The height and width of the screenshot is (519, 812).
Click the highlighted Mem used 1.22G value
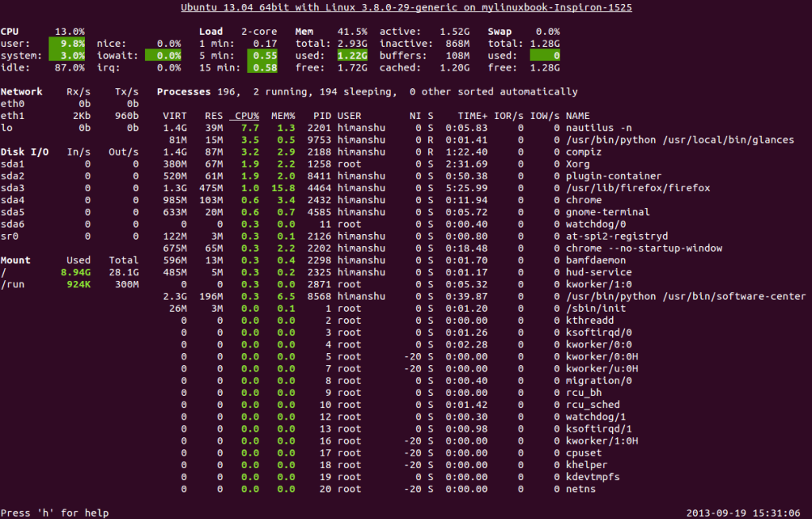click(350, 56)
